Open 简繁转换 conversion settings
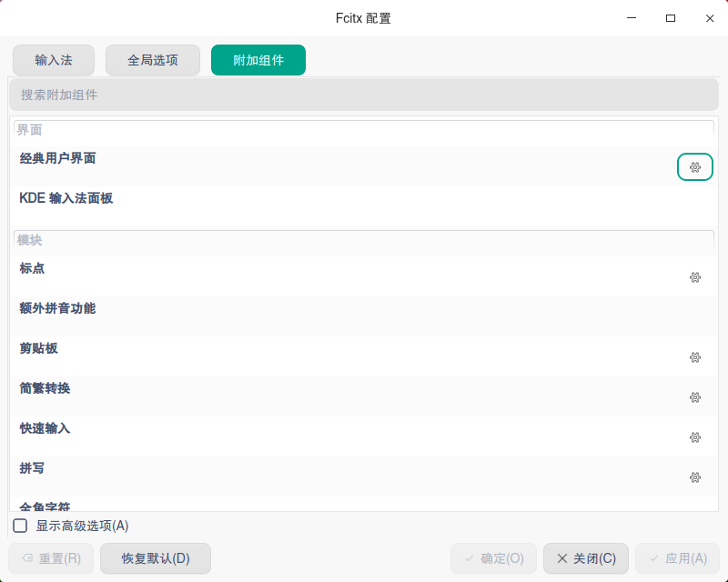The width and height of the screenshot is (728, 582). pyautogui.click(x=694, y=397)
